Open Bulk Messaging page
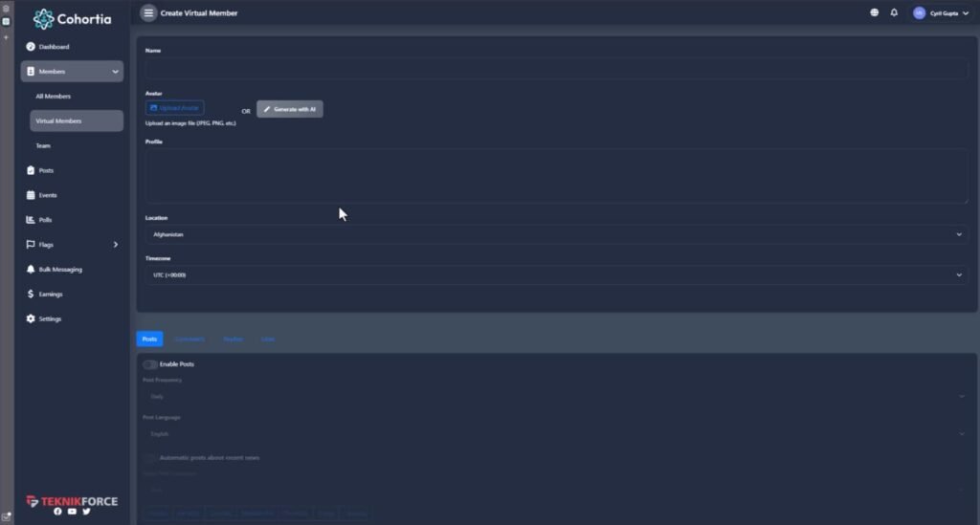This screenshot has width=980, height=525. (59, 270)
